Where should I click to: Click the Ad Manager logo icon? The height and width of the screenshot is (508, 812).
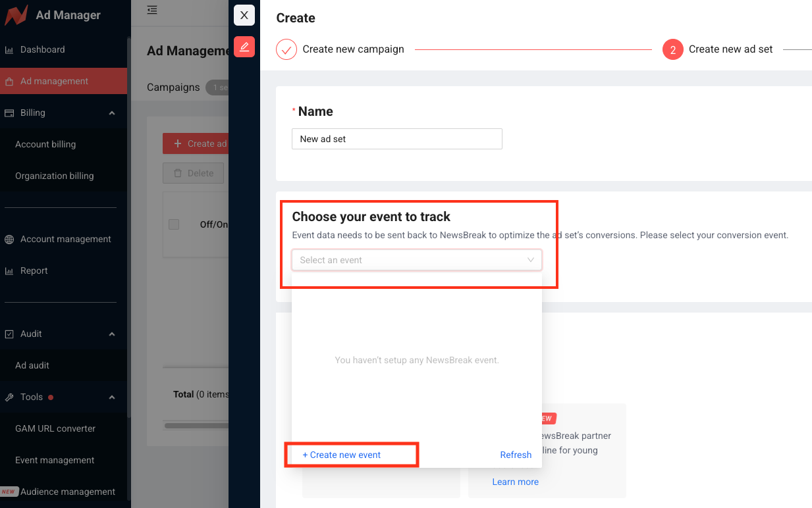pos(16,15)
